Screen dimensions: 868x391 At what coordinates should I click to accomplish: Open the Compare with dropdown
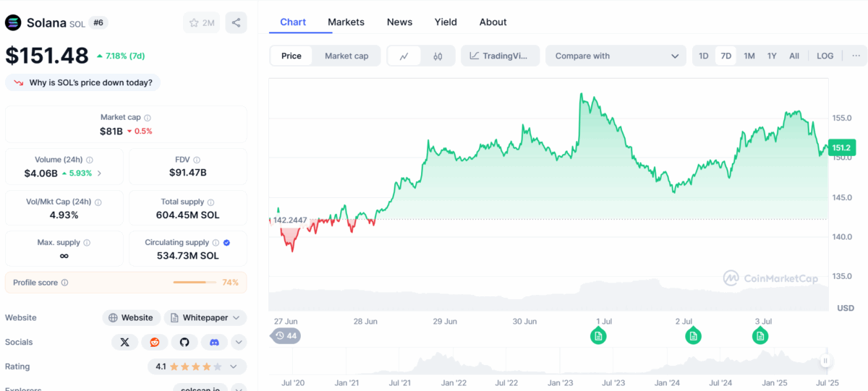616,56
